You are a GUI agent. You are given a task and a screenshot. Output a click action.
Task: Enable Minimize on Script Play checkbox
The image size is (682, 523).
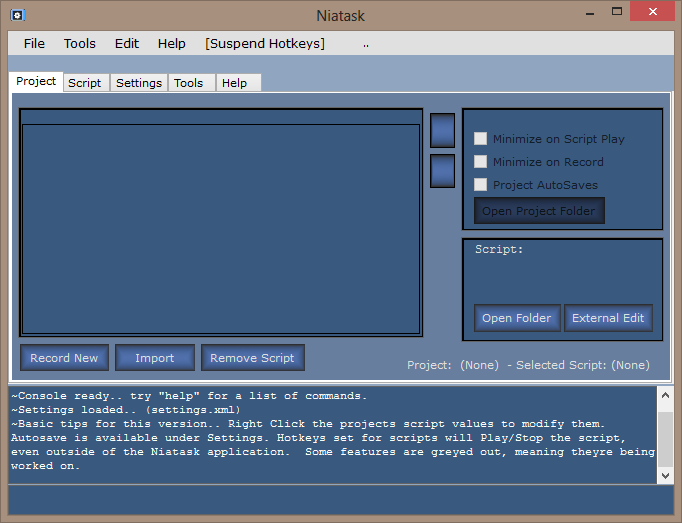481,139
